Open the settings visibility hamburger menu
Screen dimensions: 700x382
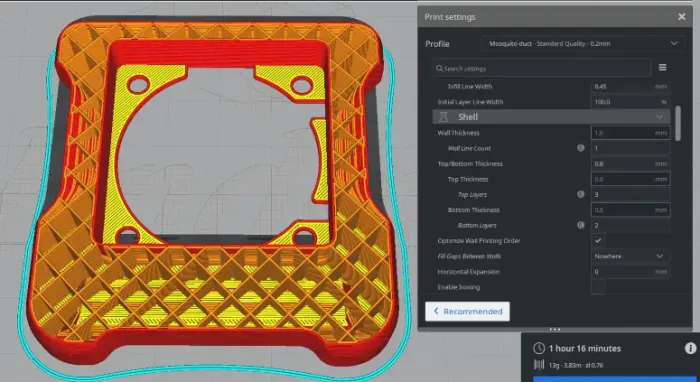tap(662, 68)
